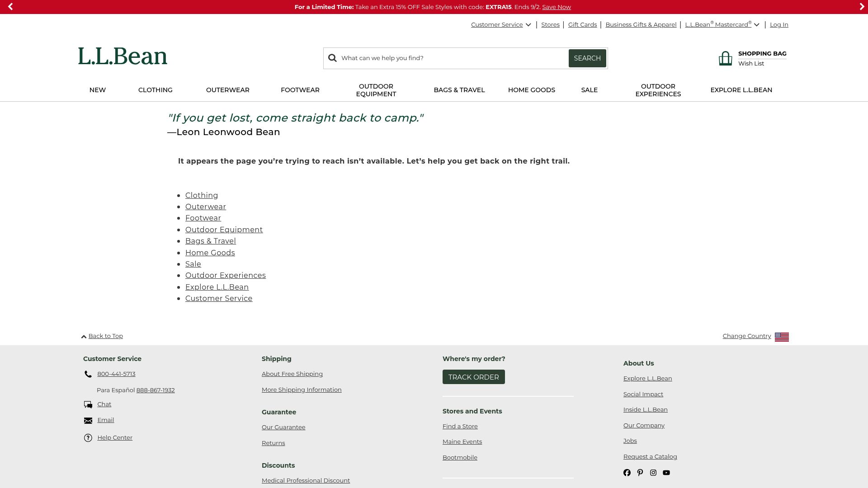The width and height of the screenshot is (868, 488).
Task: Click the Outerwear link in the list
Action: pyautogui.click(x=206, y=207)
